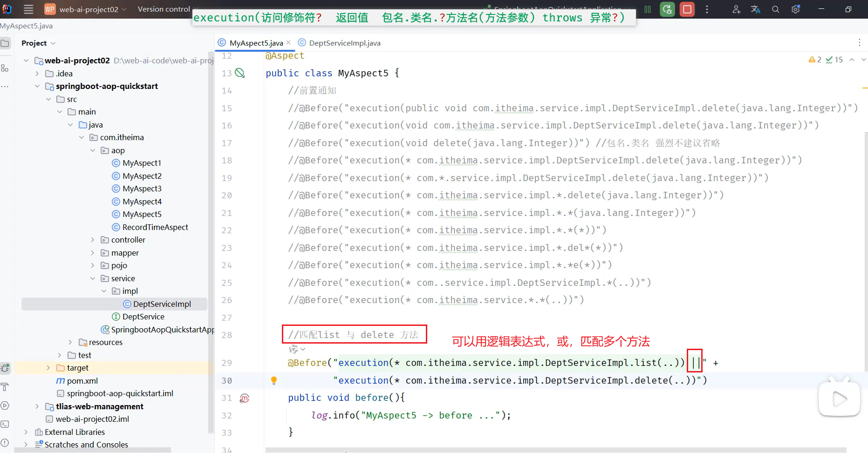868x453 pixels.
Task: Expand the tlias-web-management module
Action: point(37,406)
